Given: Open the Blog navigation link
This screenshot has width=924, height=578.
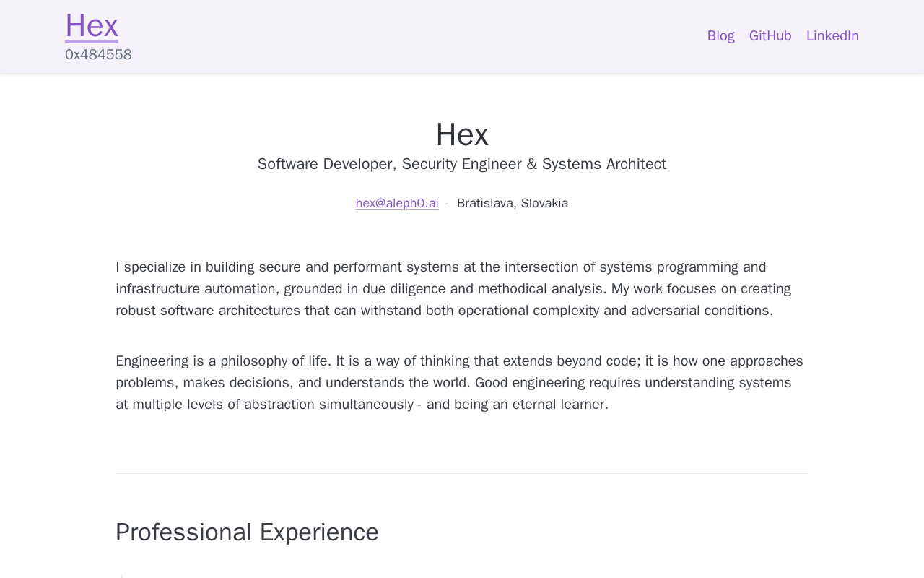Looking at the screenshot, I should pos(720,36).
